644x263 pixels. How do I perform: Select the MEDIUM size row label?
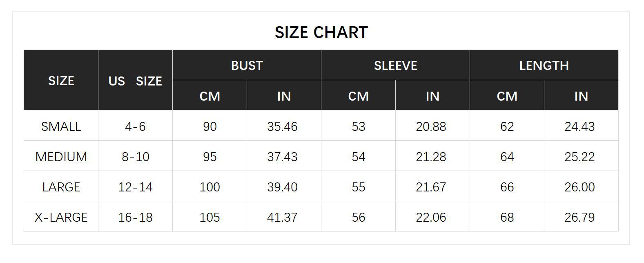pyautogui.click(x=61, y=157)
